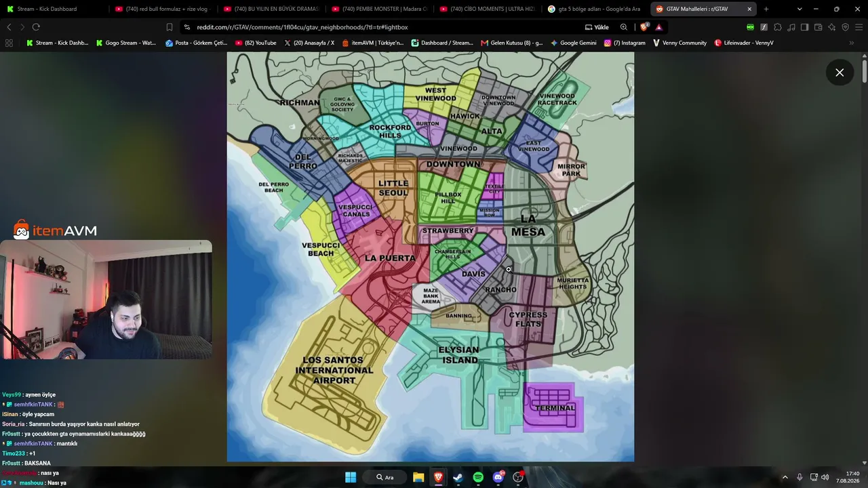This screenshot has width=868, height=488.
Task: Click the page's vertical scrollbar
Action: [865, 71]
